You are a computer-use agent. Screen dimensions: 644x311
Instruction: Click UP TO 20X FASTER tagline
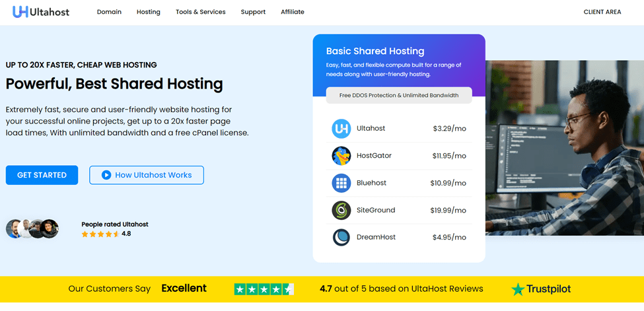(x=81, y=65)
